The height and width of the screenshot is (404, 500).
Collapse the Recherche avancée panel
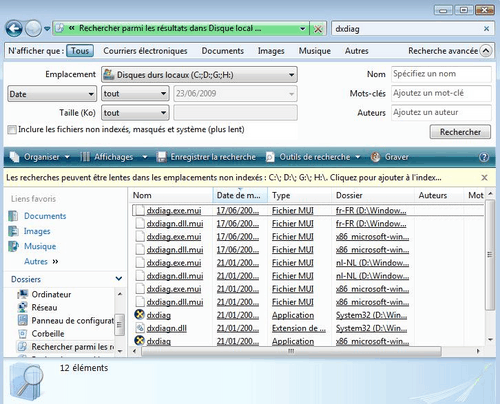coord(486,51)
